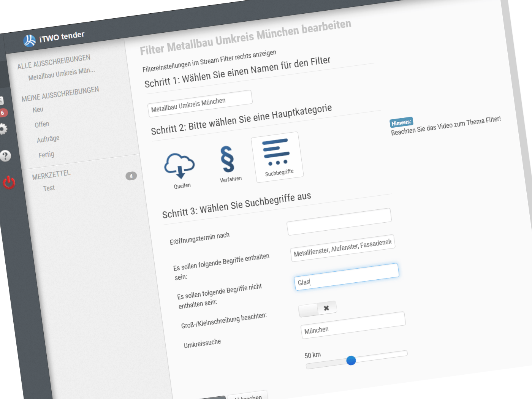Open the MERKZETTEL section

pyautogui.click(x=51, y=175)
